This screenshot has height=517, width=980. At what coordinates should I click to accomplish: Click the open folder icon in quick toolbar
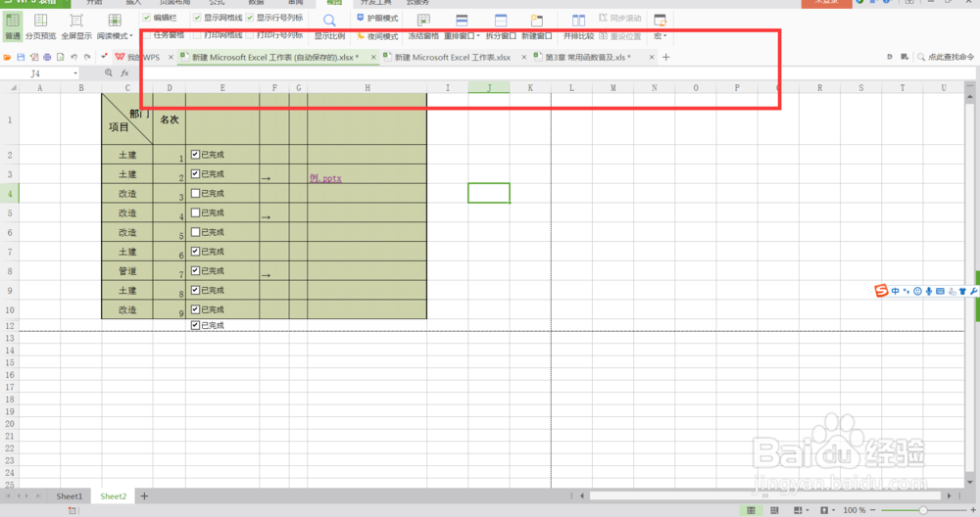[8, 57]
